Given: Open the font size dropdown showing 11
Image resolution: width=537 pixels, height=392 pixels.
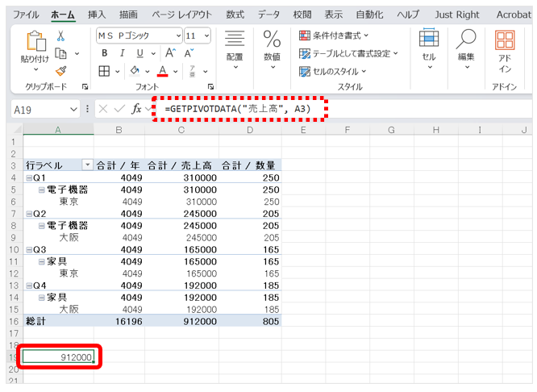Looking at the screenshot, I should (206, 35).
